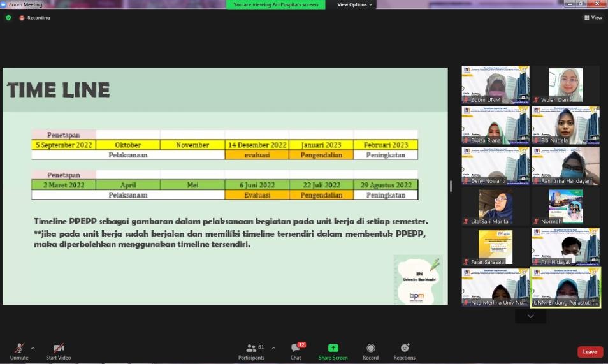Start recording with the Record icon
The height and width of the screenshot is (364, 608).
click(x=370, y=348)
